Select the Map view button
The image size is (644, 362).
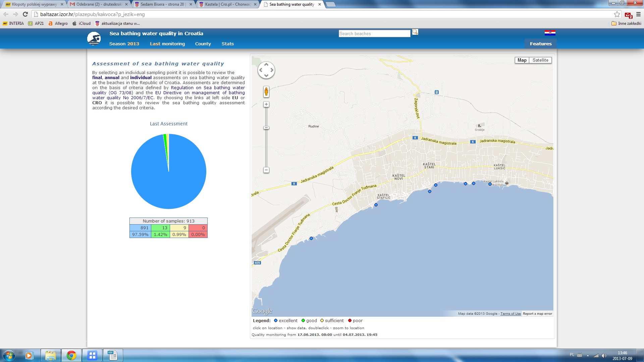pyautogui.click(x=522, y=60)
